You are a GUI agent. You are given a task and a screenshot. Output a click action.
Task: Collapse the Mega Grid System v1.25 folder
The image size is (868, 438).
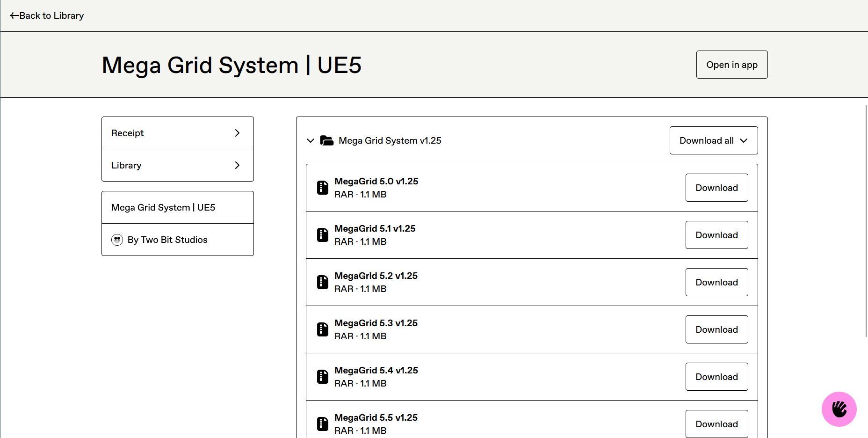click(311, 140)
